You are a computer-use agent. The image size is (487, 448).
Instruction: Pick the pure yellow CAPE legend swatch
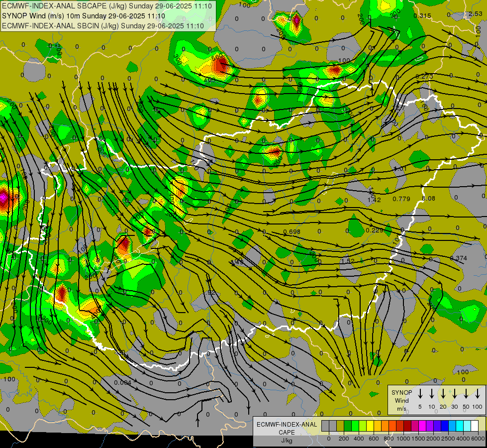pos(370,426)
